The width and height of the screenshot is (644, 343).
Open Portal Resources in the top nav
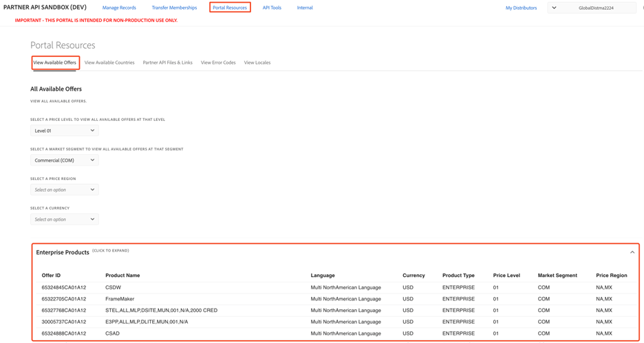[230, 8]
